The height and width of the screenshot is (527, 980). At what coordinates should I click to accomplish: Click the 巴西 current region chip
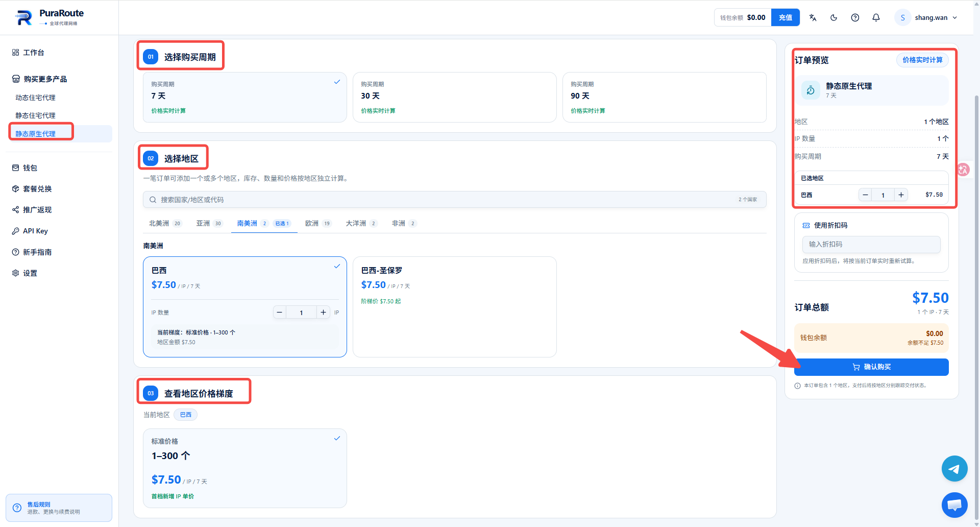click(x=186, y=415)
